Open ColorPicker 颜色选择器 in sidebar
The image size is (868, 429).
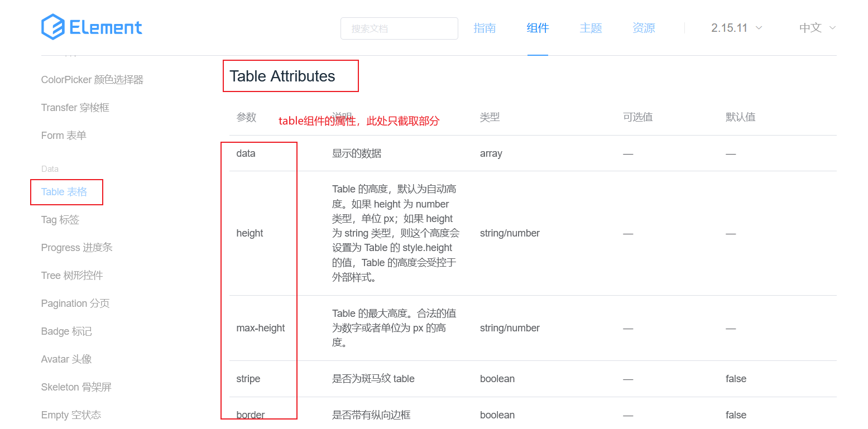(92, 80)
